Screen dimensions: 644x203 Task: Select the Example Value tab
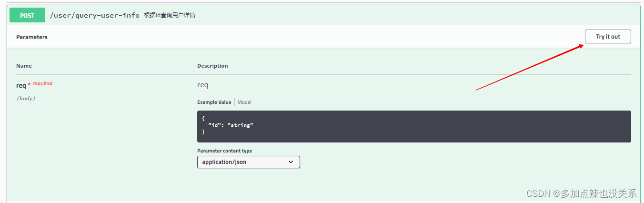(x=214, y=102)
